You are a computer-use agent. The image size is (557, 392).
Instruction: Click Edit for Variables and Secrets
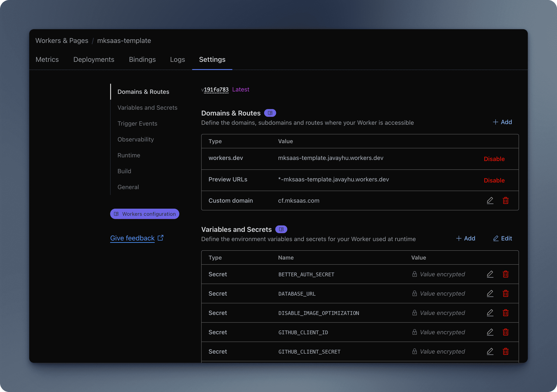[x=502, y=239]
